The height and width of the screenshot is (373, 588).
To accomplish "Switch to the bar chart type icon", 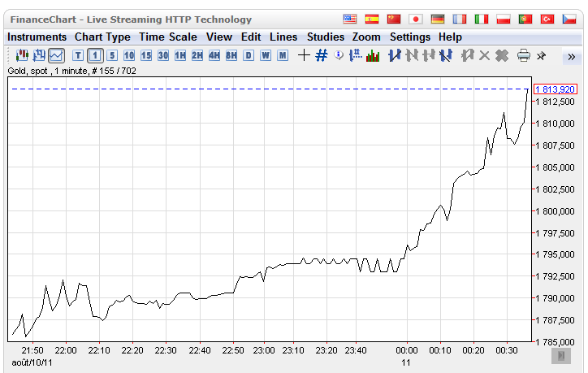I will click(39, 55).
